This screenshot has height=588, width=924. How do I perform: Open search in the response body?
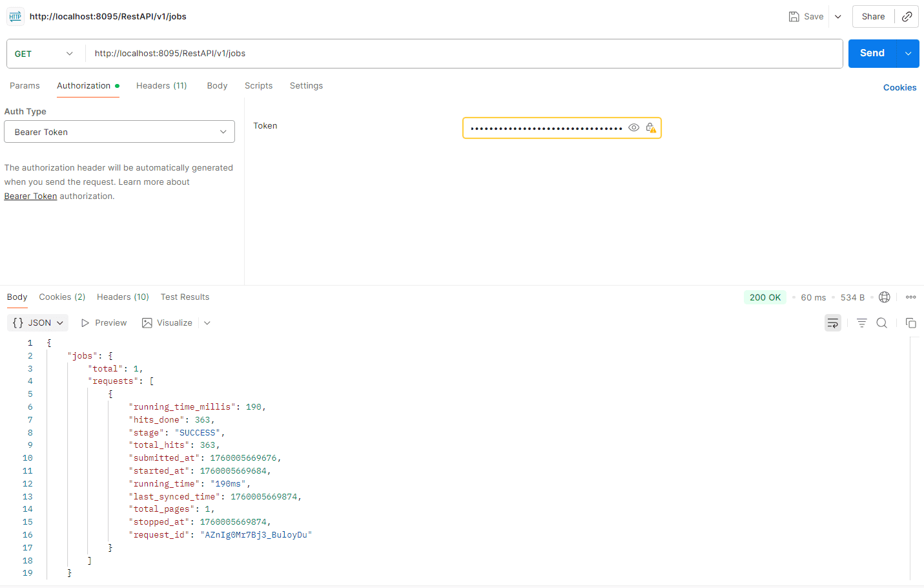pyautogui.click(x=882, y=322)
